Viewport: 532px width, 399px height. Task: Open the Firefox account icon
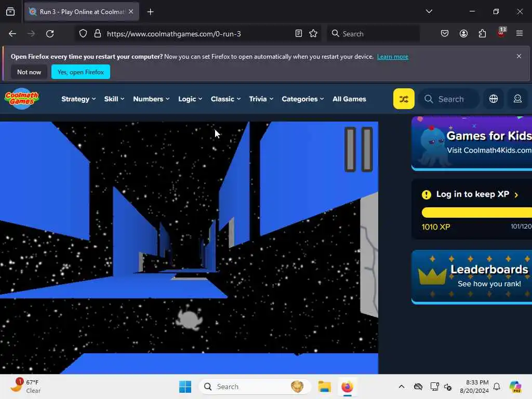click(x=463, y=34)
